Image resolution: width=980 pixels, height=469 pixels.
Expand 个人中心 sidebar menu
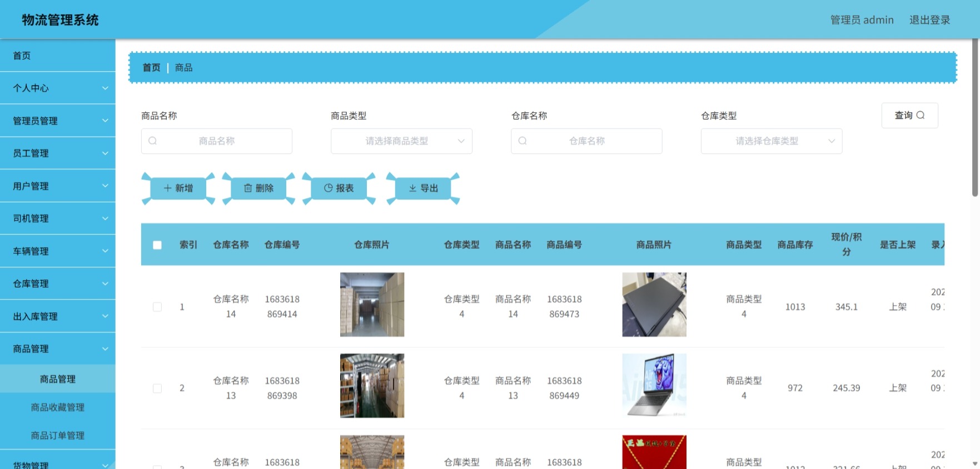tap(58, 88)
